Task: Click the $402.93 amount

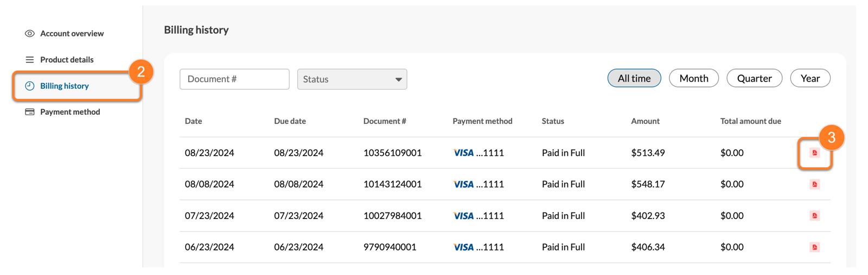Action: coord(648,216)
